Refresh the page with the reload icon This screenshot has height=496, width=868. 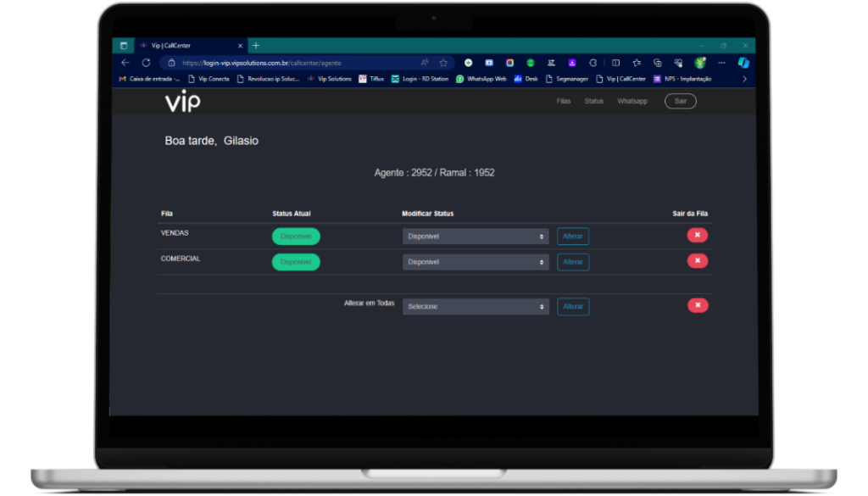146,63
